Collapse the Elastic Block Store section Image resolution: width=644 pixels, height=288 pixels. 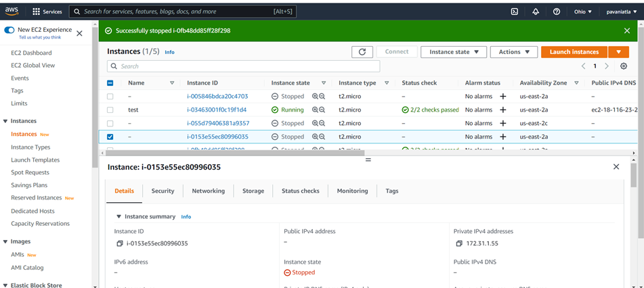click(x=5, y=285)
